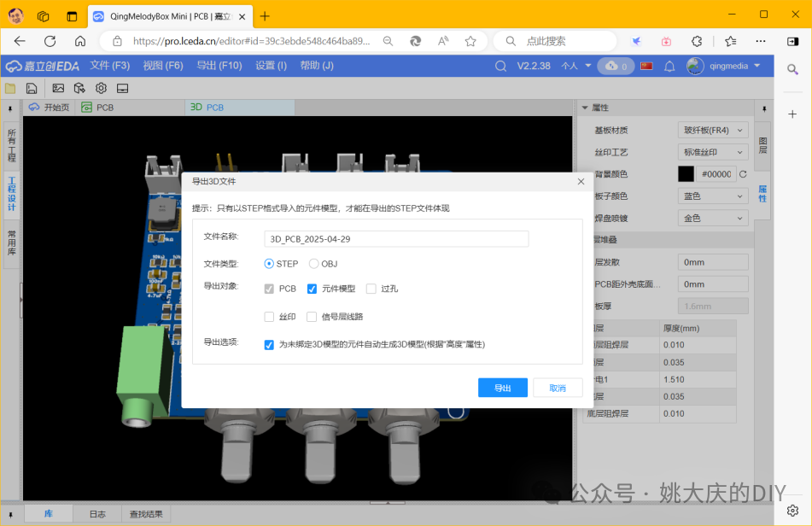Open the notification bell icon
The image size is (812, 526).
tap(671, 64)
